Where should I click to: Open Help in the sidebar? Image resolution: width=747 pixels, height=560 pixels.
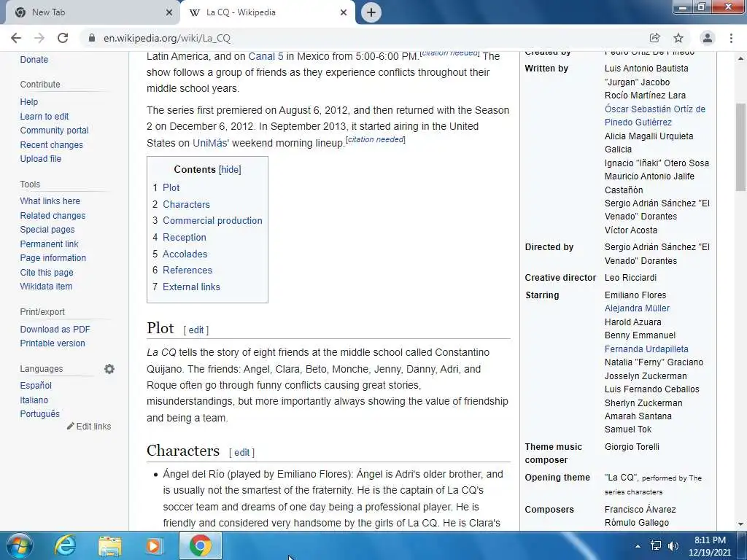28,102
